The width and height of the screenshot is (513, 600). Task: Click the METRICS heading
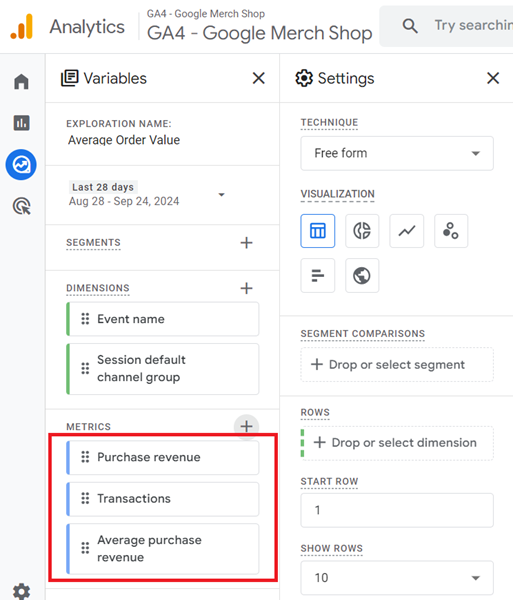point(88,427)
